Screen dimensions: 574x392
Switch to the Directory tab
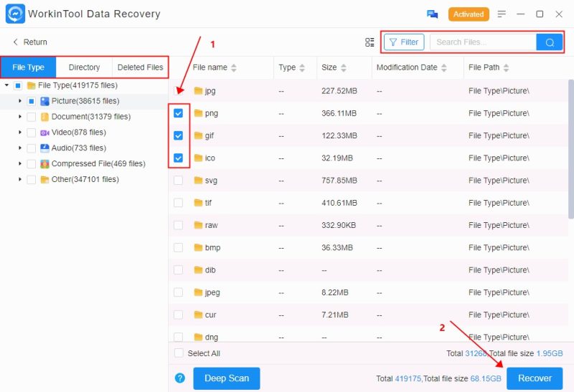pos(84,67)
